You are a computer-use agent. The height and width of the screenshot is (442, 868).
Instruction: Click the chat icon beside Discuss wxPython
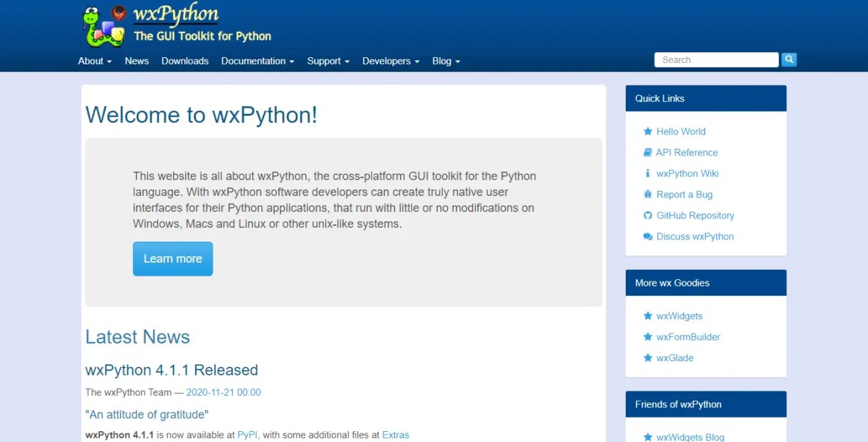tap(648, 237)
